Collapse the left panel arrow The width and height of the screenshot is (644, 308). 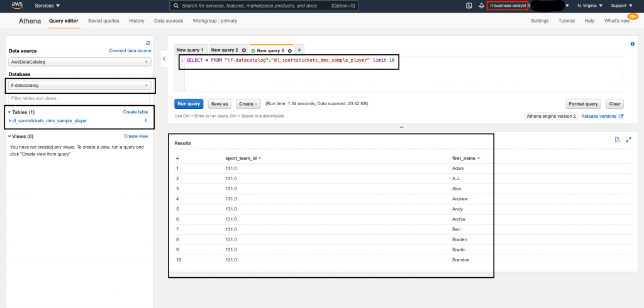point(164,59)
